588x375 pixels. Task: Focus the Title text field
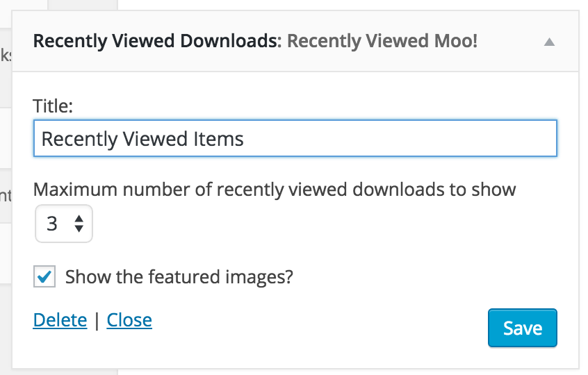pos(295,139)
